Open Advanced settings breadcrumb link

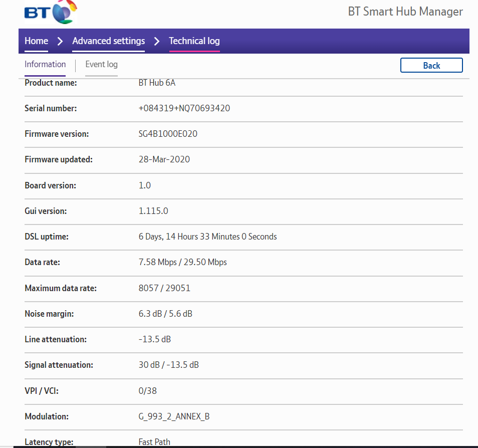pos(108,41)
